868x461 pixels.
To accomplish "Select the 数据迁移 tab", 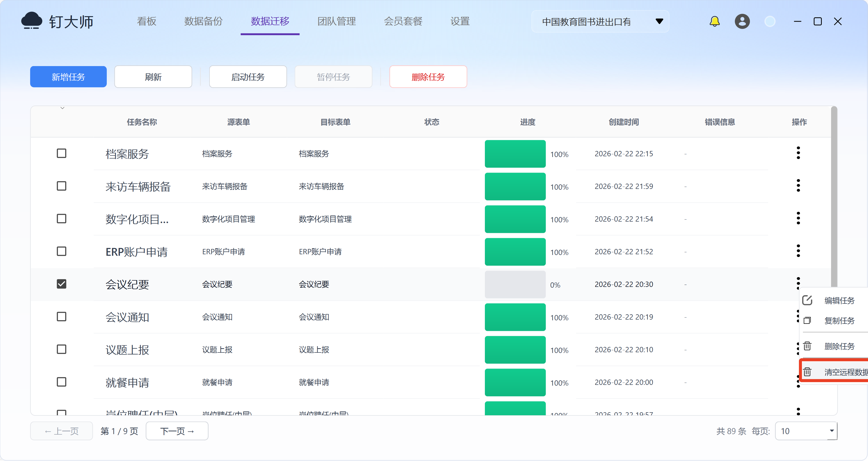I will pos(270,21).
